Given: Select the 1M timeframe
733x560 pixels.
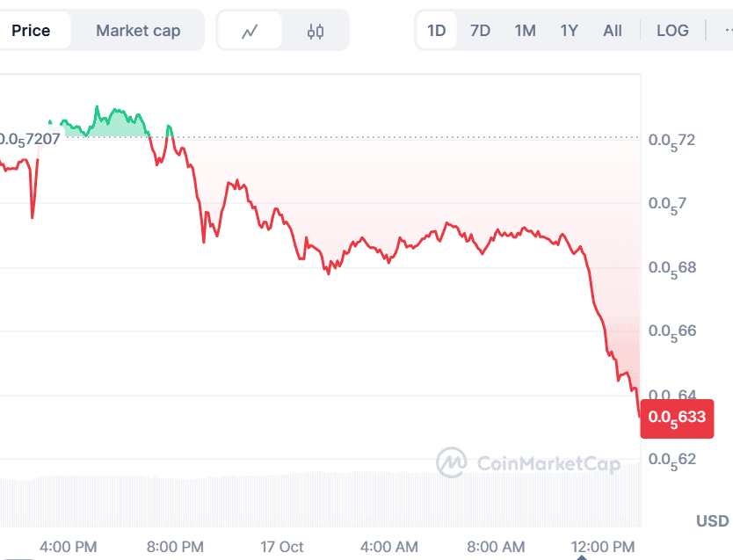Looking at the screenshot, I should (525, 30).
